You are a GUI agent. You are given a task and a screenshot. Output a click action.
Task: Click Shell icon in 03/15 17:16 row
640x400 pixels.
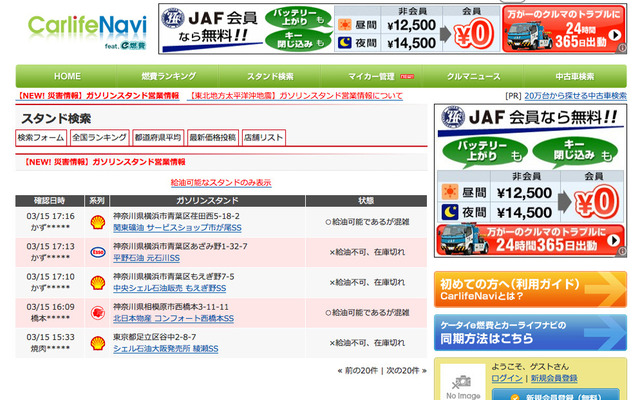point(98,222)
